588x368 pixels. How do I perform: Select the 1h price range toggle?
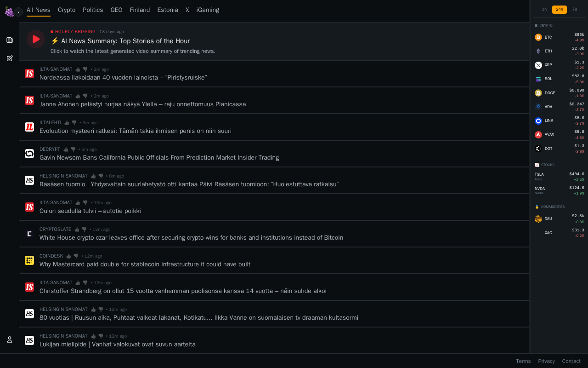click(544, 10)
